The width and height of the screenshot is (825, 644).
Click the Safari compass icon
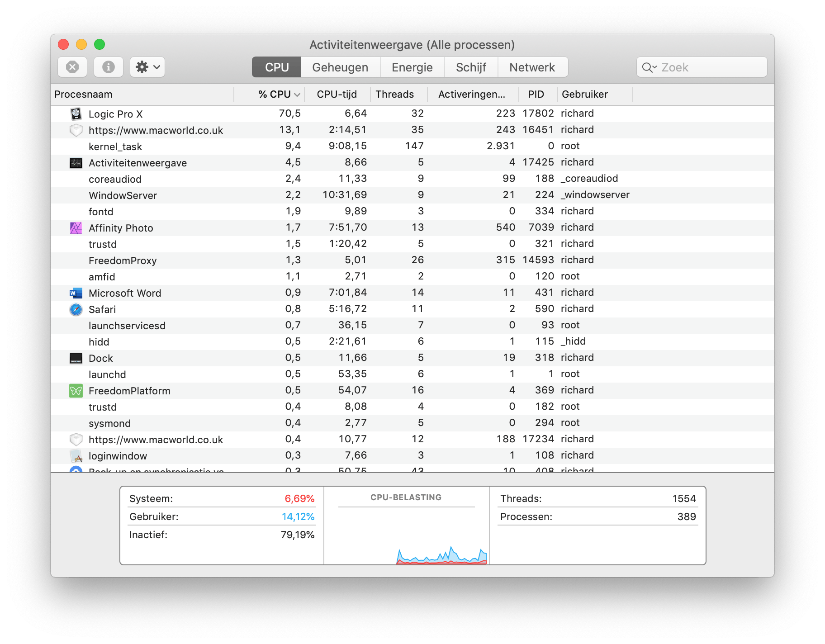76,309
